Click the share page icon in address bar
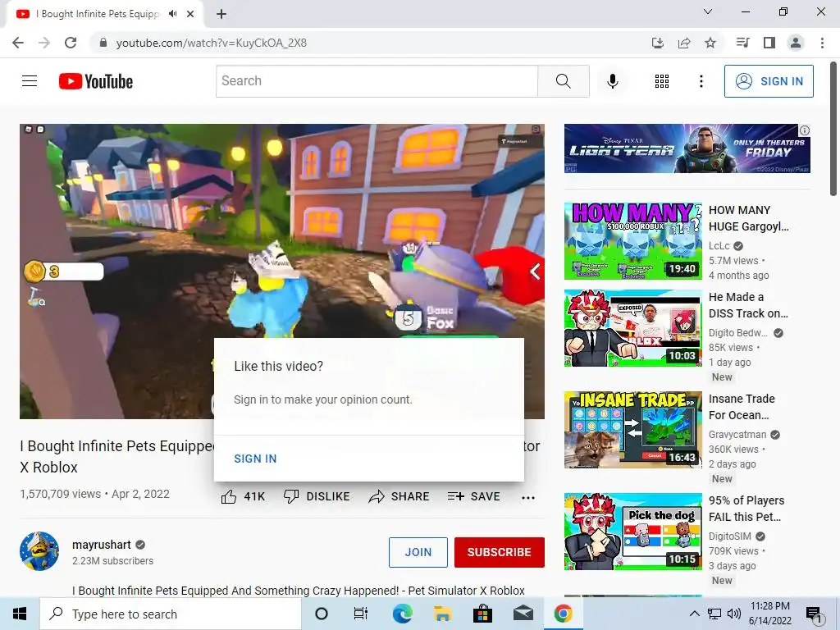 [x=684, y=43]
